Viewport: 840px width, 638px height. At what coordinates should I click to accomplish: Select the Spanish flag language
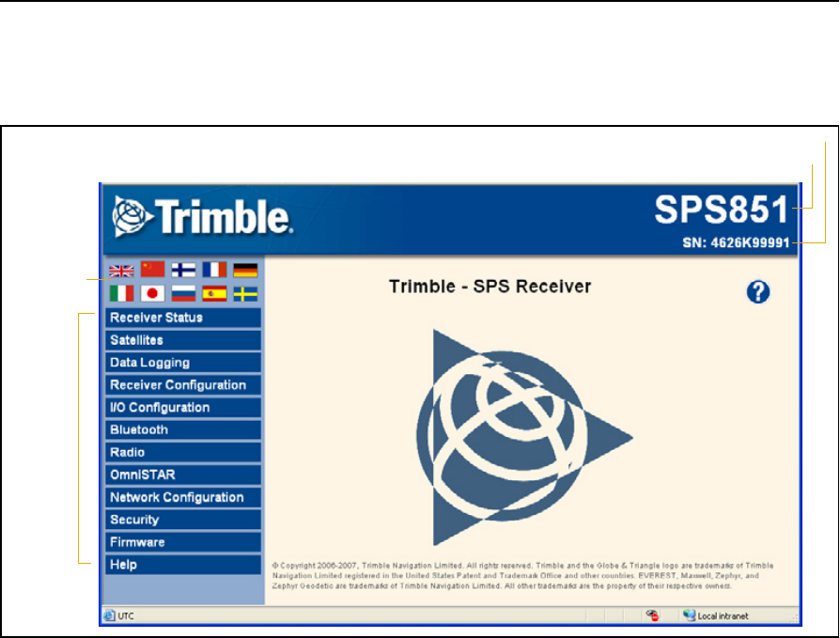(214, 293)
